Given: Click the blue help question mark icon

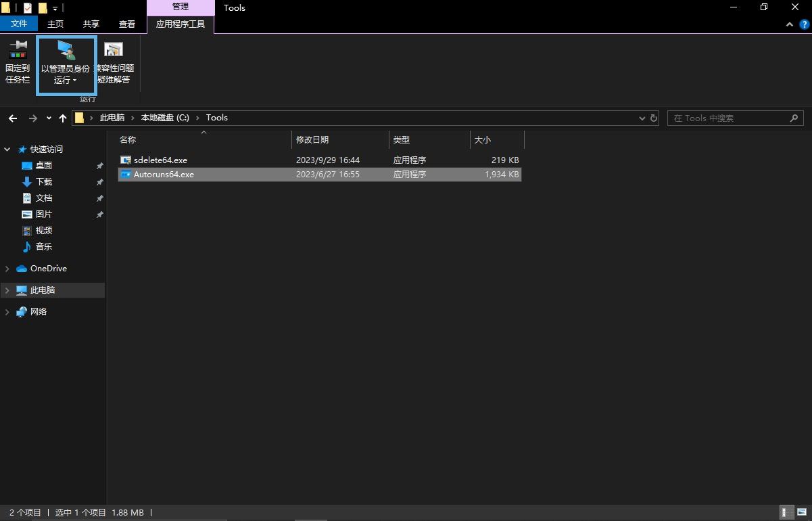Looking at the screenshot, I should (x=804, y=24).
